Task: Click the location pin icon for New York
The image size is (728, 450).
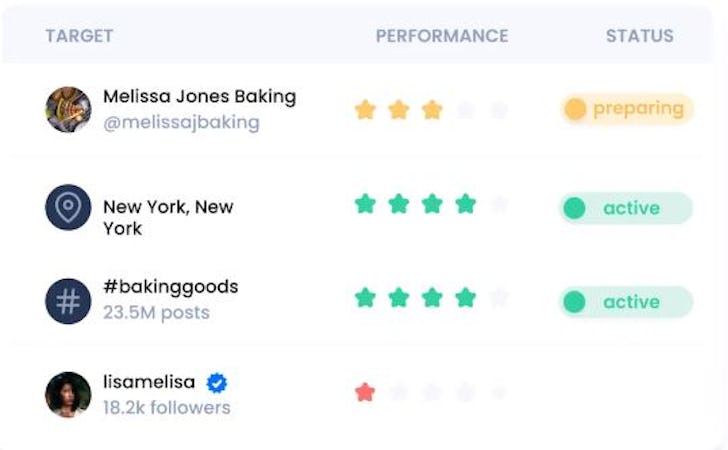Action: tap(68, 208)
